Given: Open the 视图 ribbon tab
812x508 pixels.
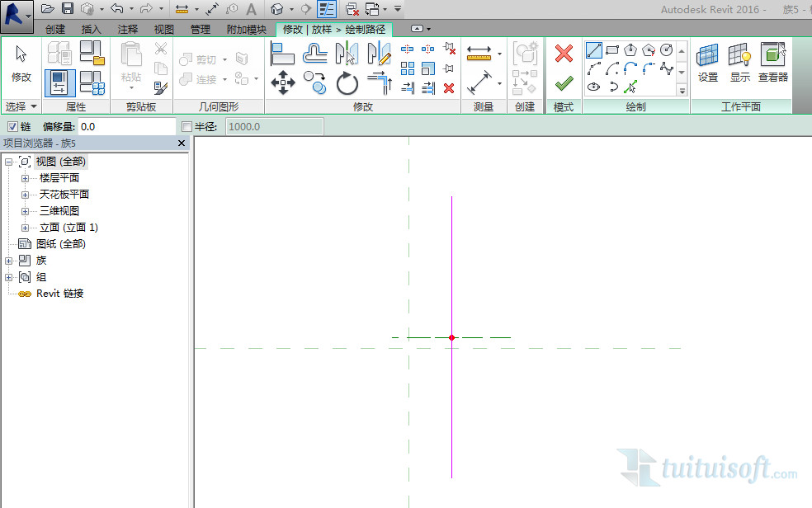Looking at the screenshot, I should 163,30.
